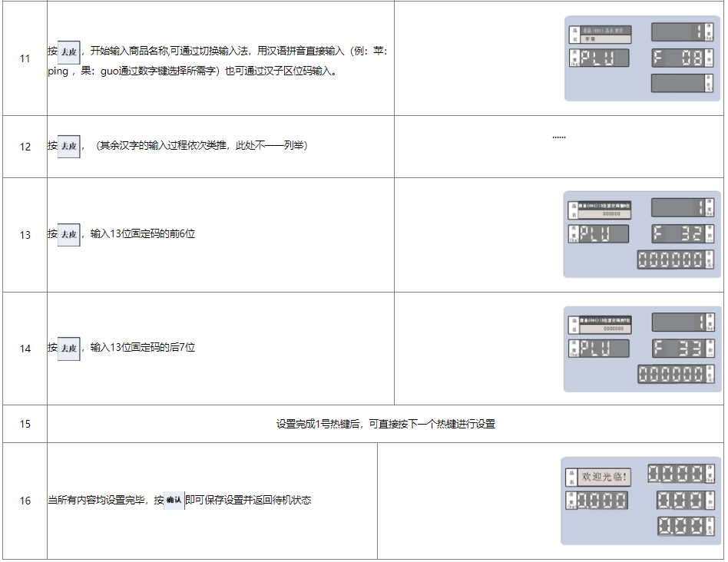
Task: Click the 去皮 key icon in step 12
Action: [69, 145]
